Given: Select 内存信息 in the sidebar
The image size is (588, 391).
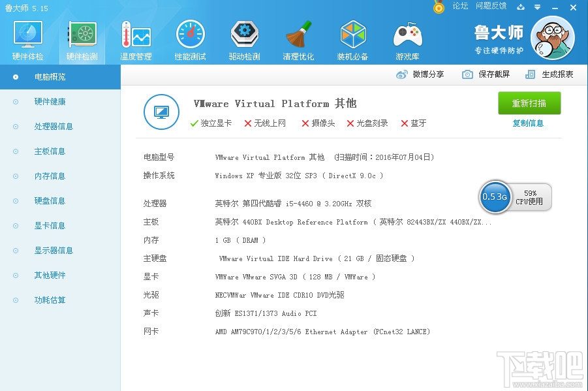Looking at the screenshot, I should click(x=60, y=176).
